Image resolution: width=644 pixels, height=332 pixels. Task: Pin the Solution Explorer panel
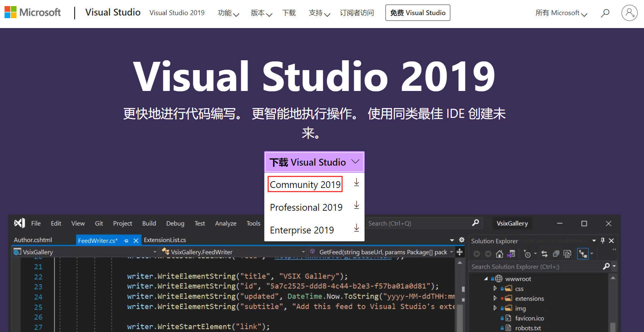click(603, 240)
